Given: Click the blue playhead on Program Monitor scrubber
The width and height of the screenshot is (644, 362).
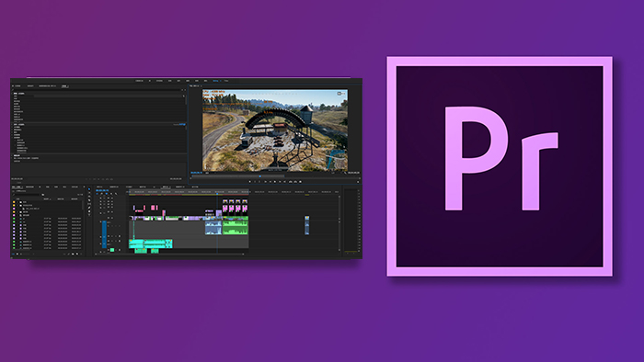Looking at the screenshot, I should pyautogui.click(x=260, y=176).
